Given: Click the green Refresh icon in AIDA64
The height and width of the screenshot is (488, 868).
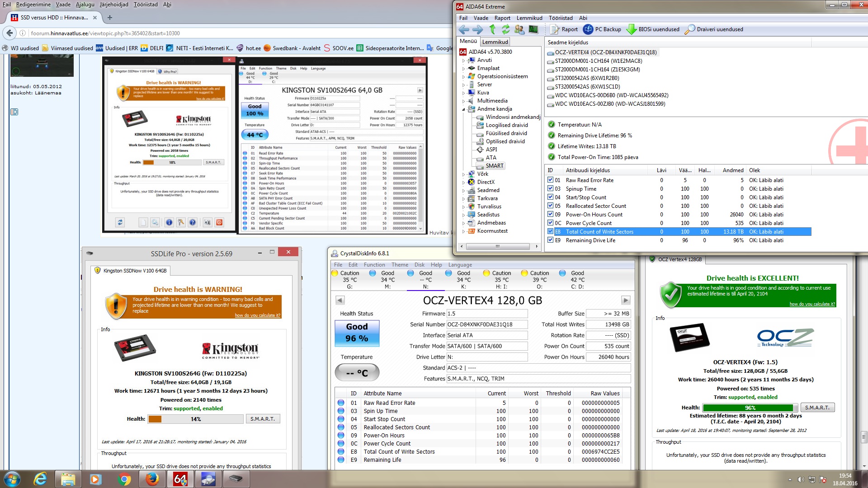Looking at the screenshot, I should [x=505, y=29].
